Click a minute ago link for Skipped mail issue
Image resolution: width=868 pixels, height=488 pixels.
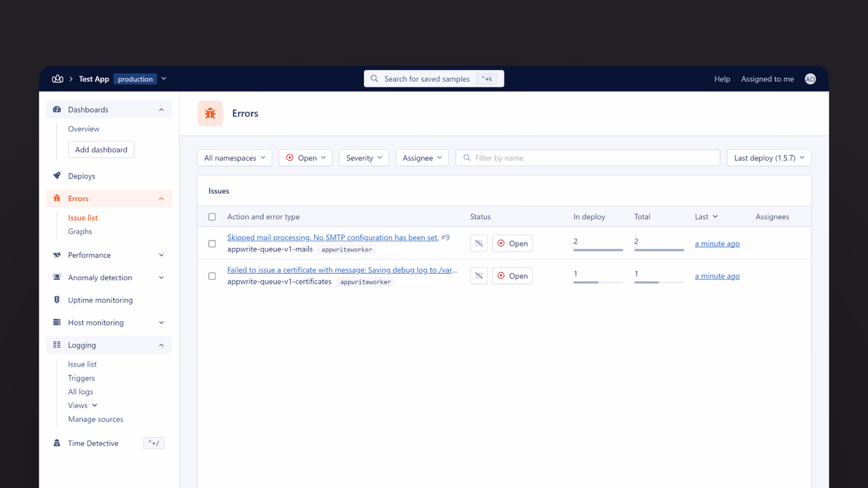click(717, 243)
